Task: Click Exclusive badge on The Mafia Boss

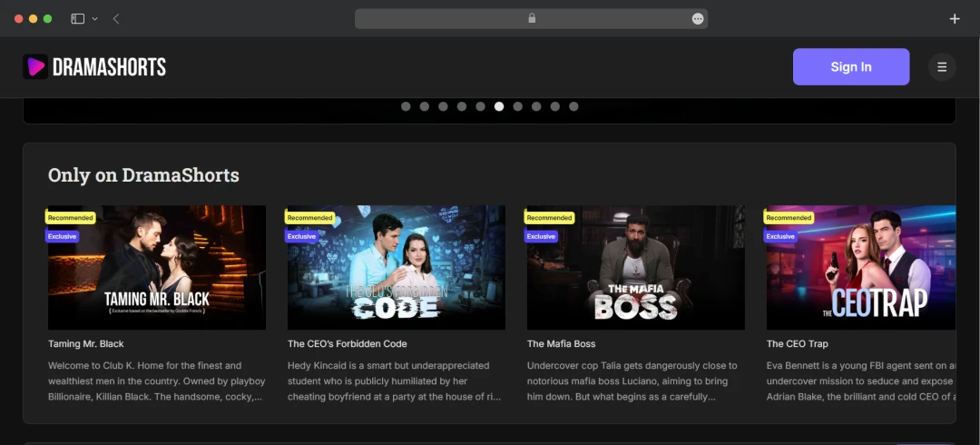Action: (541, 237)
